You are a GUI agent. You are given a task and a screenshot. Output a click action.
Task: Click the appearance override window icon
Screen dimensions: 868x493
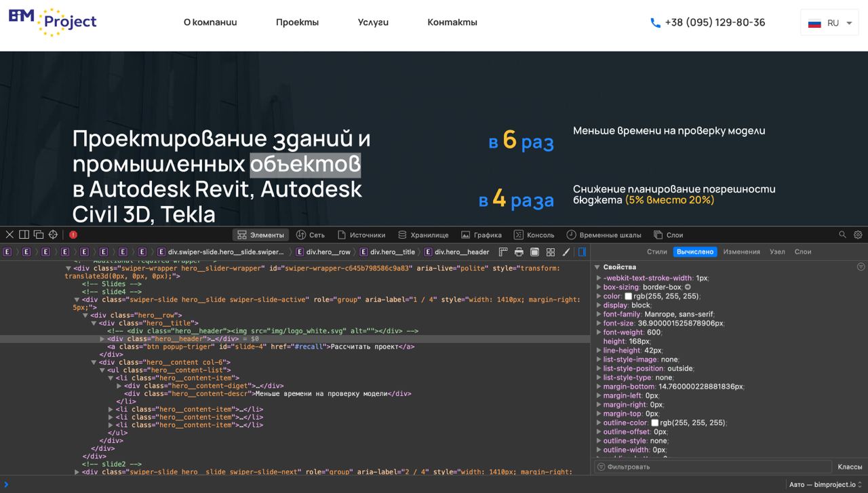pyautogui.click(x=534, y=252)
